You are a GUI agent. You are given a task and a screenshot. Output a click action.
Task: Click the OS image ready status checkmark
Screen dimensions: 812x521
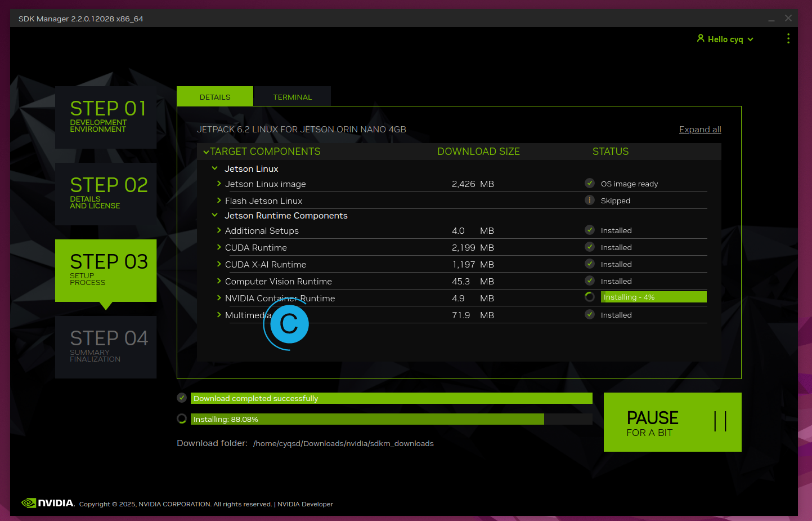click(590, 183)
